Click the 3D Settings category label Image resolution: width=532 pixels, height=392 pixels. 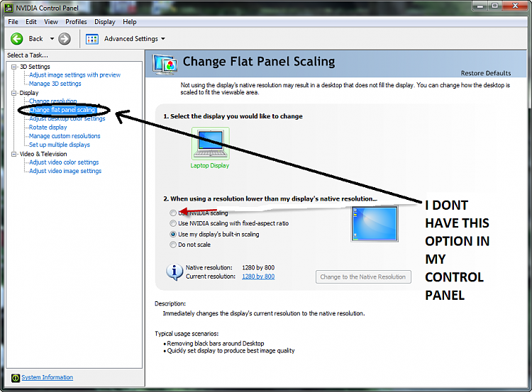click(35, 67)
